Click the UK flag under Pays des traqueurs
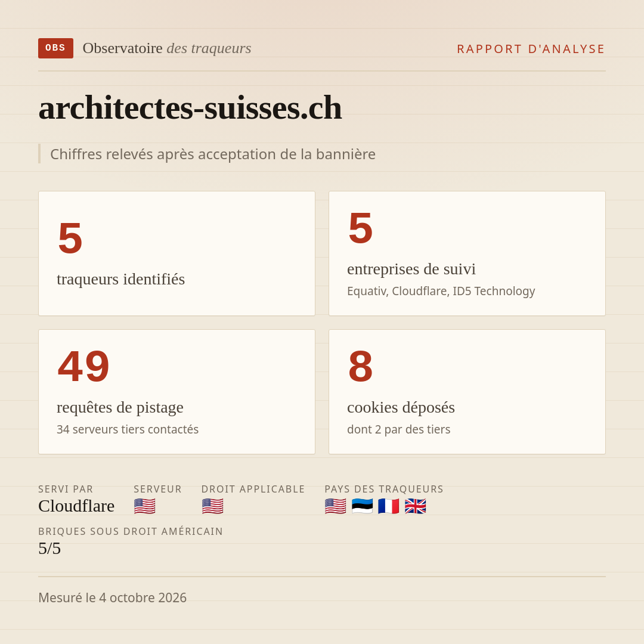The height and width of the screenshot is (644, 644). (x=415, y=506)
